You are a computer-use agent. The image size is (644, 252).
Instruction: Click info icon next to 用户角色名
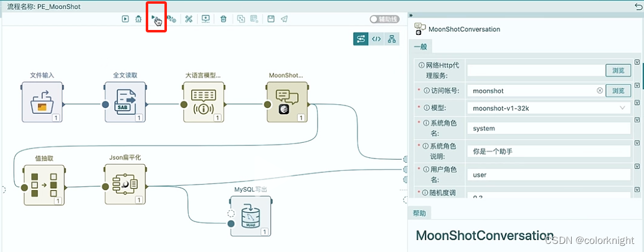coord(426,169)
